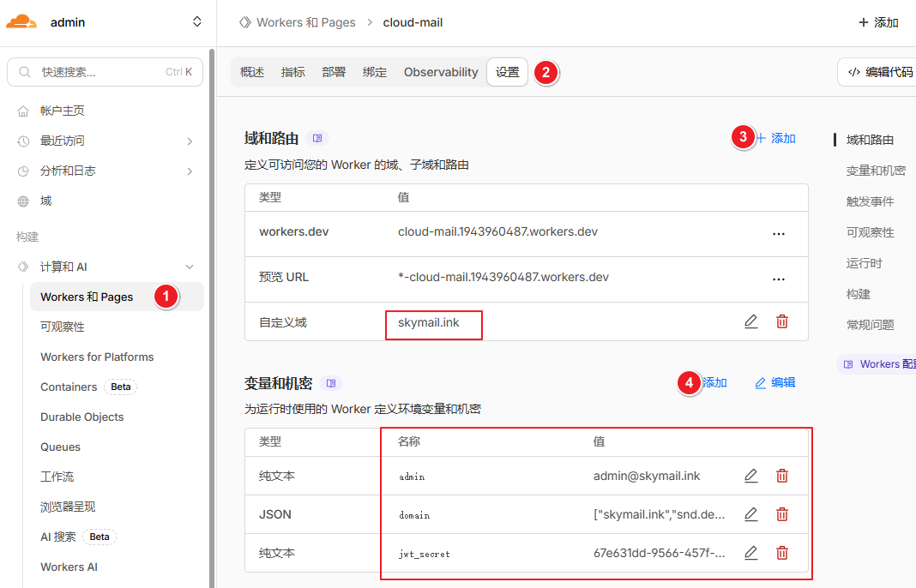
Task: Switch to the Observability tab
Action: 441,72
